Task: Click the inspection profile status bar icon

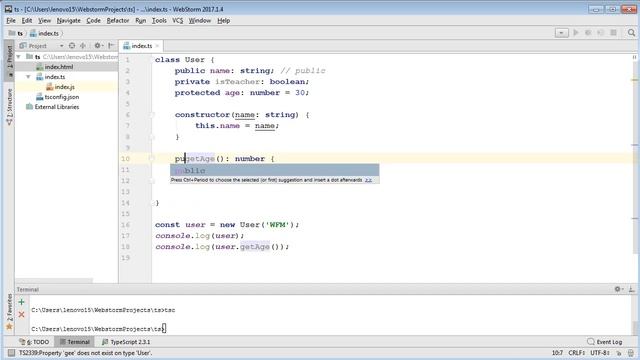Action: 631,353
